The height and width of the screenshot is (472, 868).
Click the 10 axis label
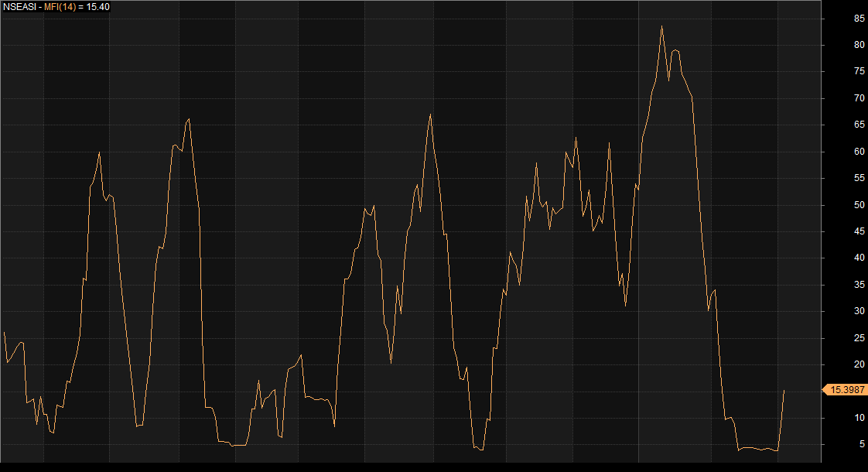pos(859,418)
